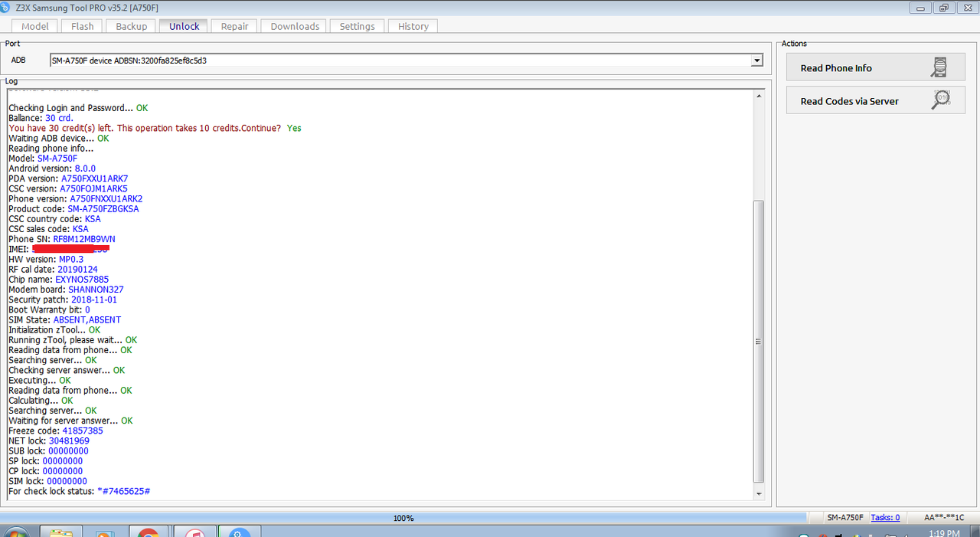Open the Settings tab
The width and height of the screenshot is (980, 537).
(x=358, y=26)
